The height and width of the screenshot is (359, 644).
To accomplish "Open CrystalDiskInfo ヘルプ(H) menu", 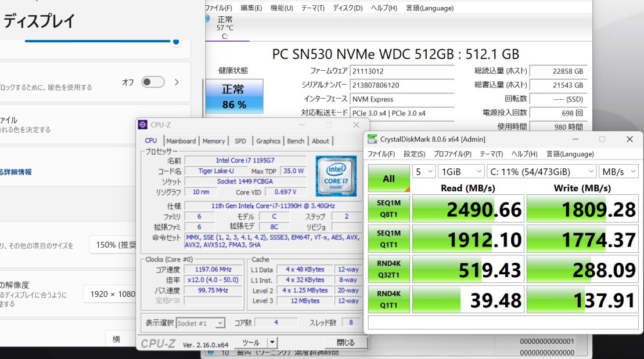I will tap(384, 8).
